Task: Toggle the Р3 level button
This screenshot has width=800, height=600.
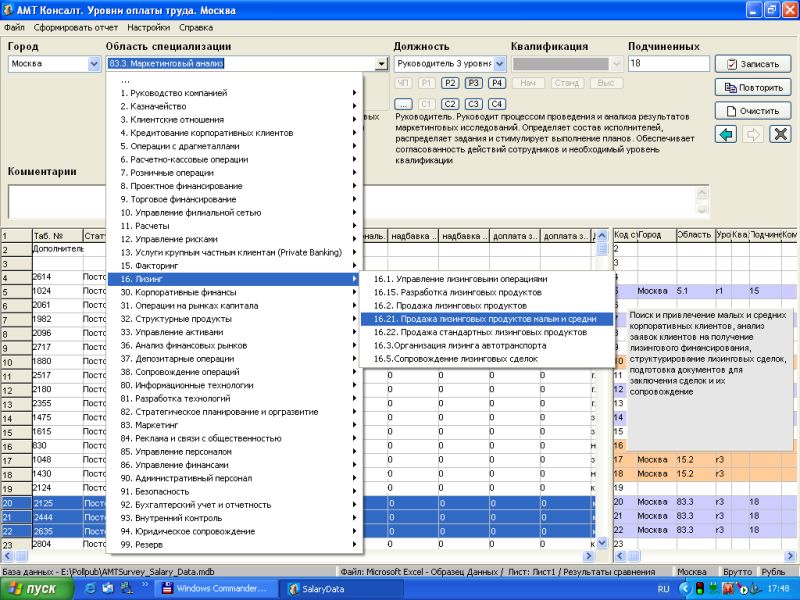Action: [x=473, y=84]
